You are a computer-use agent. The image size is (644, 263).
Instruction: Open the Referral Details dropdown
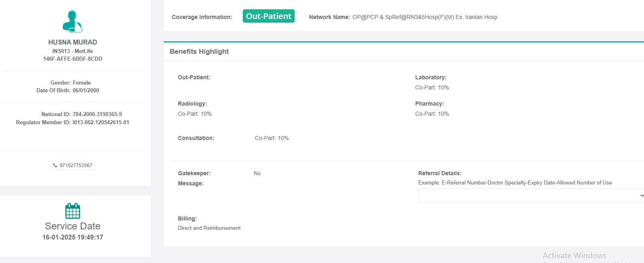coord(531,195)
